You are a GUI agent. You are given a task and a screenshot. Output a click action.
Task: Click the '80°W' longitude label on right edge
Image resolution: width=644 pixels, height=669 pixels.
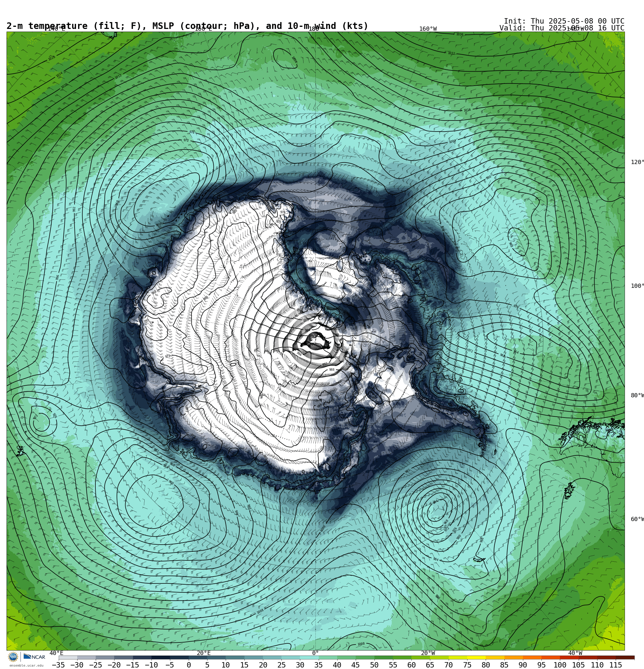(x=637, y=395)
